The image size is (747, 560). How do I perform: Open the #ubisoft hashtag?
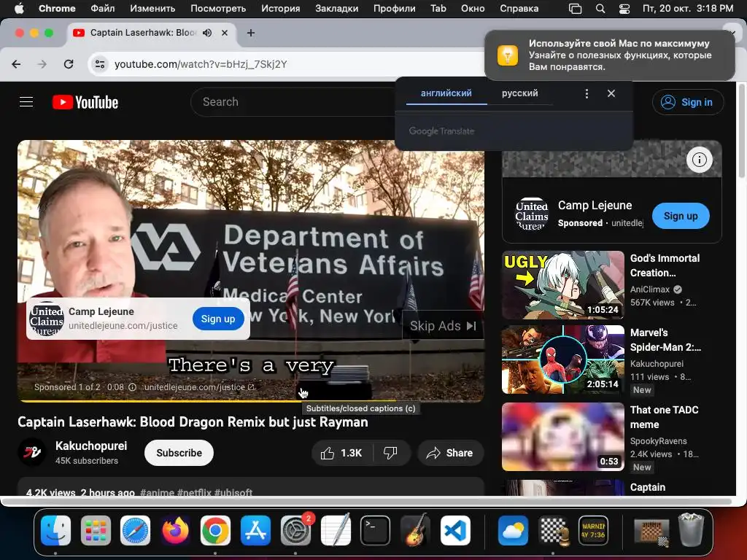pyautogui.click(x=233, y=492)
